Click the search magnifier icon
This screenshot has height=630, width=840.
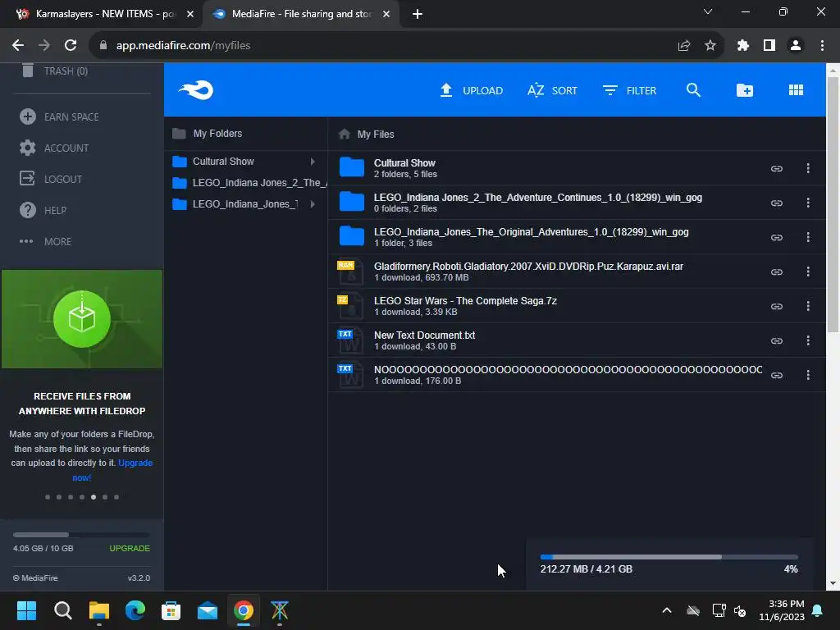(693, 90)
